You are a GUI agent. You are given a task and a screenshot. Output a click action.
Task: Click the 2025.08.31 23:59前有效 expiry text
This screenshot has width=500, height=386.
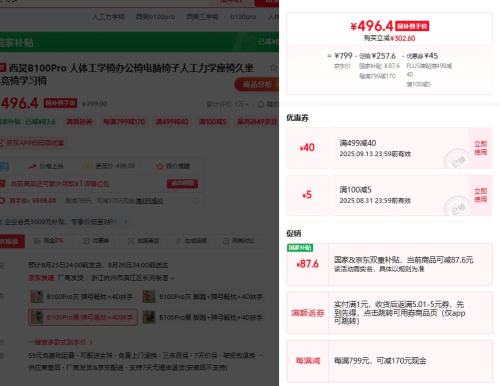click(x=375, y=201)
